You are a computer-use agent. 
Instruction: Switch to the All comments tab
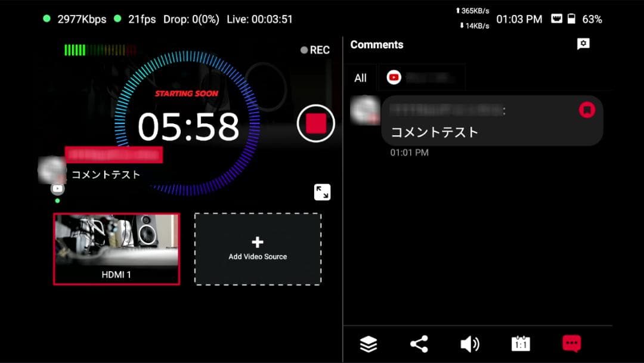pos(360,77)
